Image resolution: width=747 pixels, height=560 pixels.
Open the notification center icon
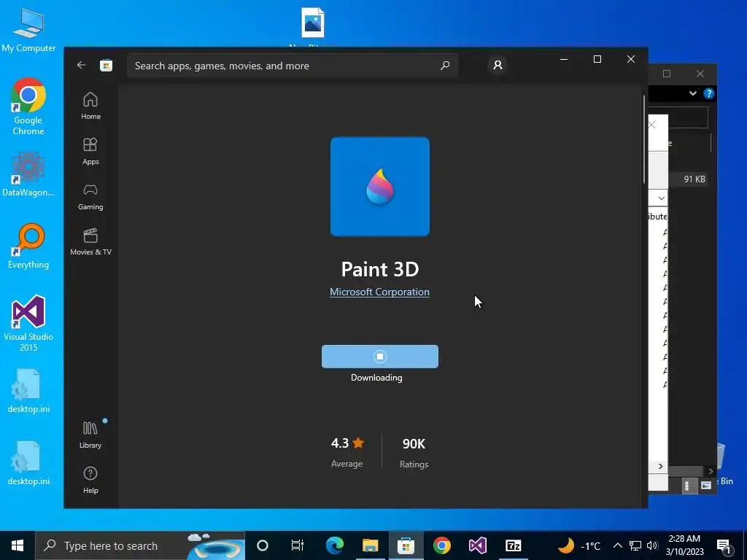coord(724,546)
